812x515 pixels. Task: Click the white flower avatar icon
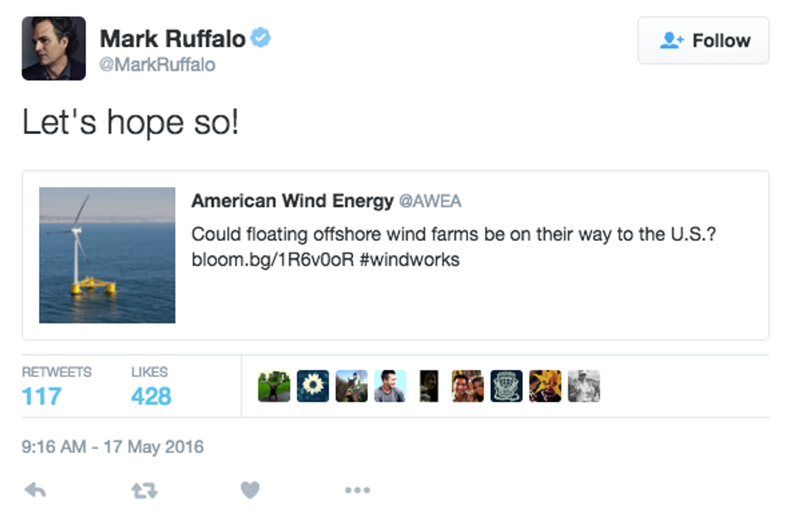[312, 386]
